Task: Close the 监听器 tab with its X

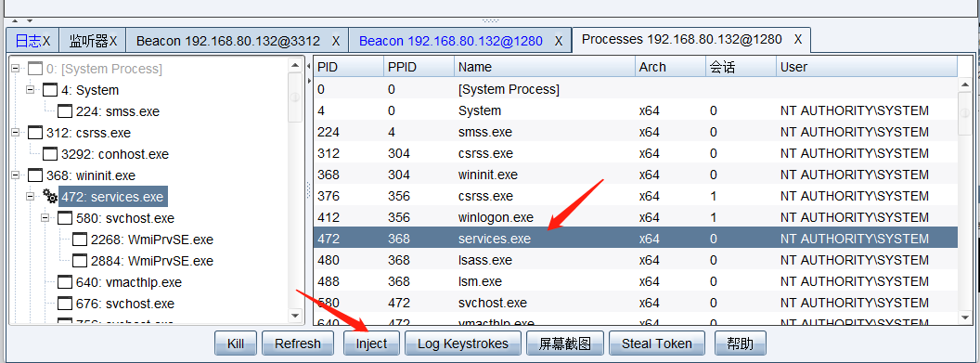Action: [x=113, y=41]
